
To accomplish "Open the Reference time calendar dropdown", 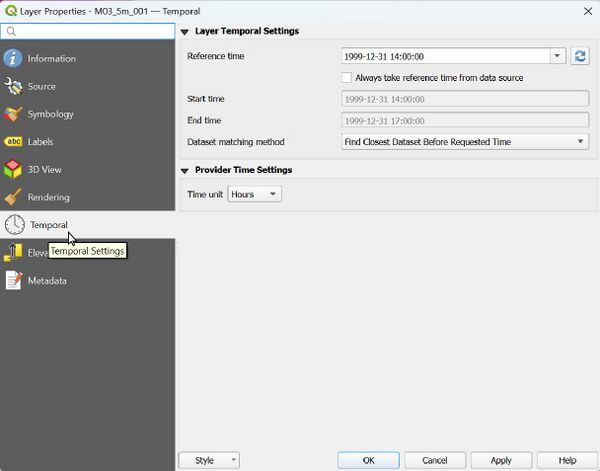I will click(x=558, y=57).
